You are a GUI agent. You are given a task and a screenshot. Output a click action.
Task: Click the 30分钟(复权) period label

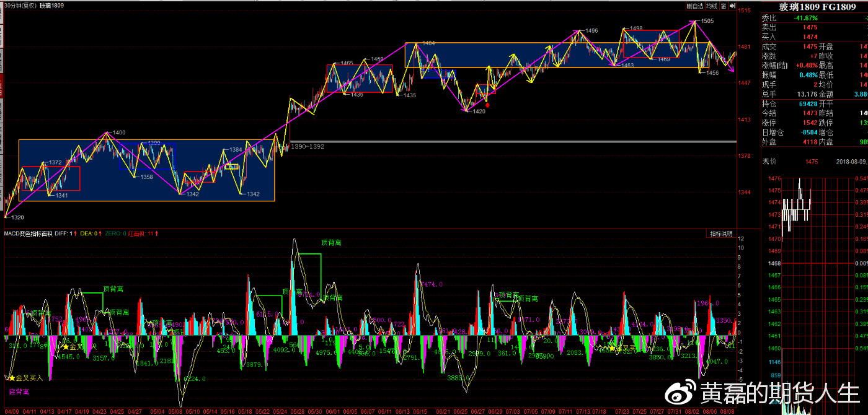[20, 6]
